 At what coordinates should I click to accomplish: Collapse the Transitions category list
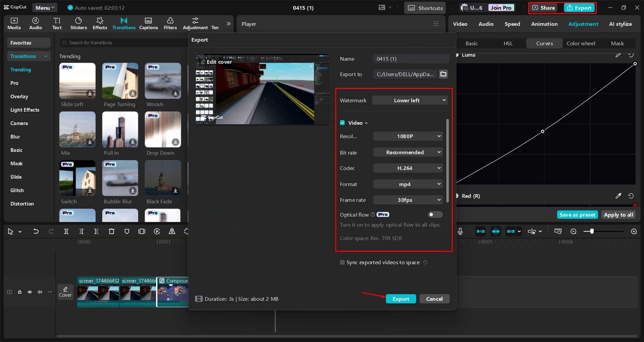point(46,56)
